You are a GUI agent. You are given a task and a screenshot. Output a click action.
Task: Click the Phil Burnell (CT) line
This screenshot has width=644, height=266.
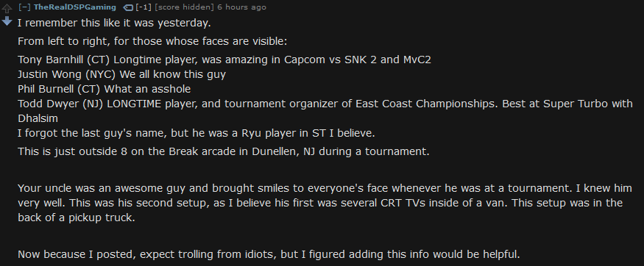105,89
